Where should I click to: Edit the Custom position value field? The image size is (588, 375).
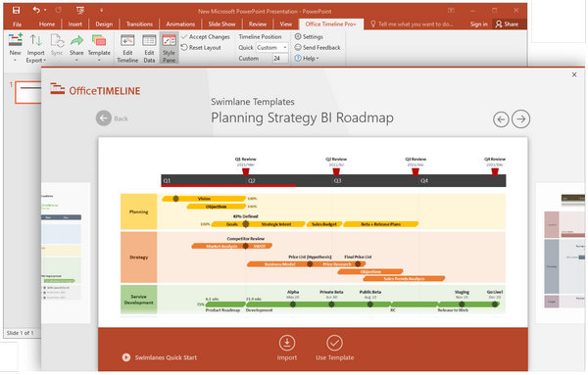[280, 59]
